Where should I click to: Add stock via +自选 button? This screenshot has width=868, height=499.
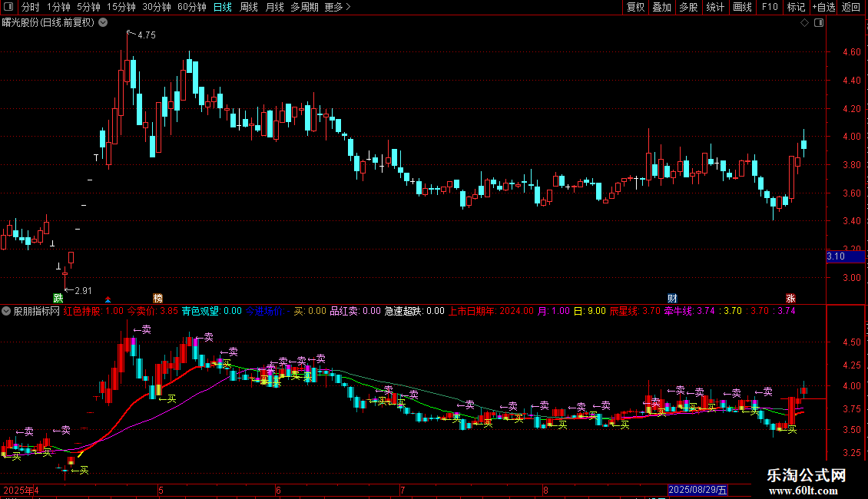tap(823, 7)
